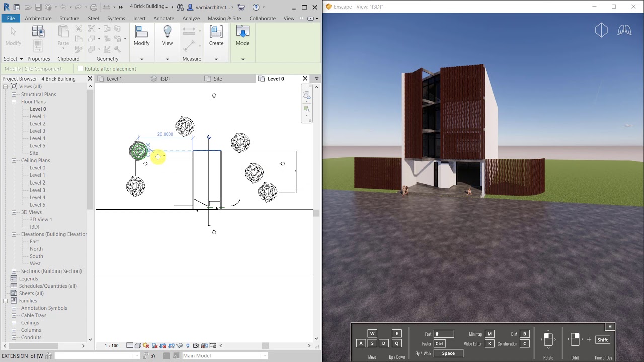Collapse the 3D Views tree node

point(14,212)
